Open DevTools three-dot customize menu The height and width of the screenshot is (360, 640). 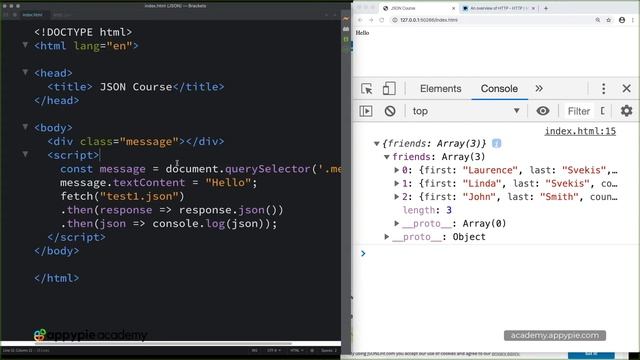604,89
